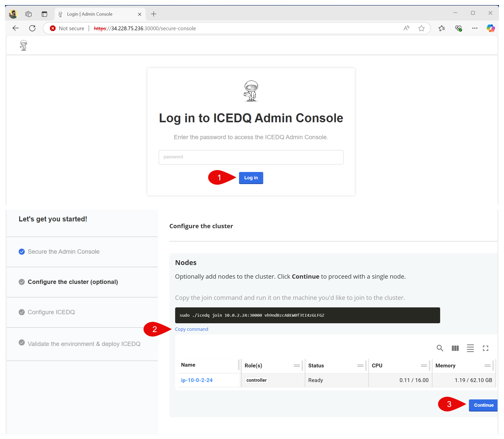
Task: Click checkmark icon beside Configure ICEDQ
Action: coord(22,312)
